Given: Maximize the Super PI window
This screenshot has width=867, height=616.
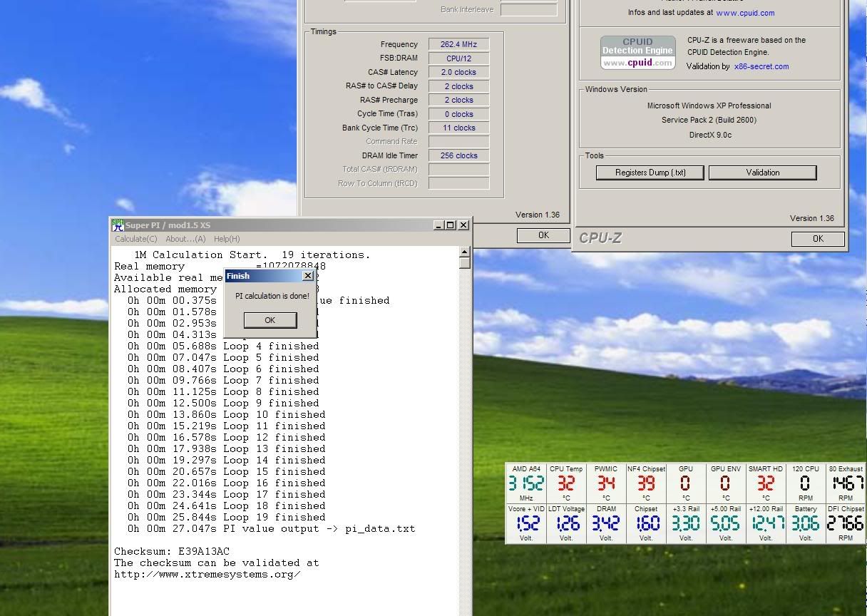Looking at the screenshot, I should point(450,225).
